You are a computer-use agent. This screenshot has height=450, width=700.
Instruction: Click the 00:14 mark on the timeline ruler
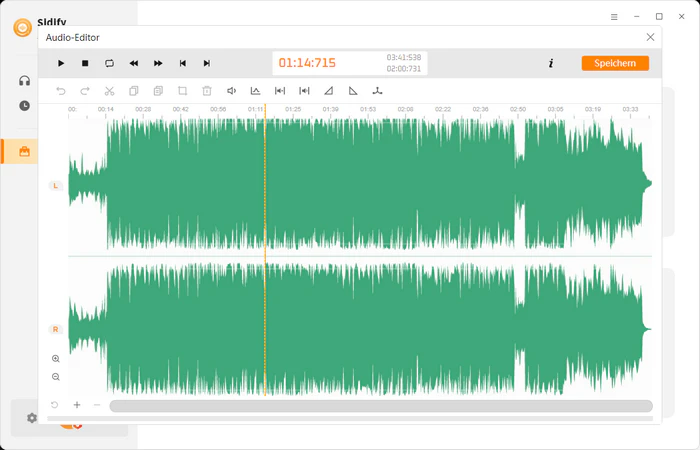click(106, 109)
